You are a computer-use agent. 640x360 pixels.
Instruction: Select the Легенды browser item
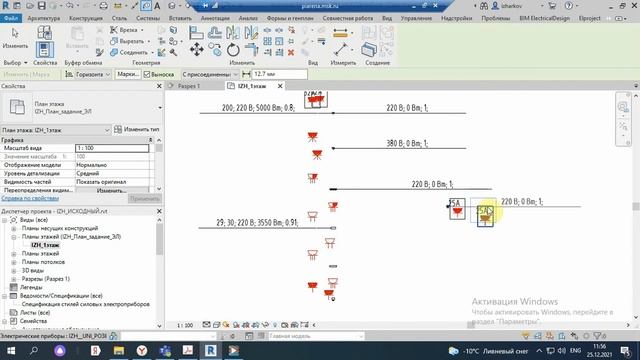tap(31, 287)
